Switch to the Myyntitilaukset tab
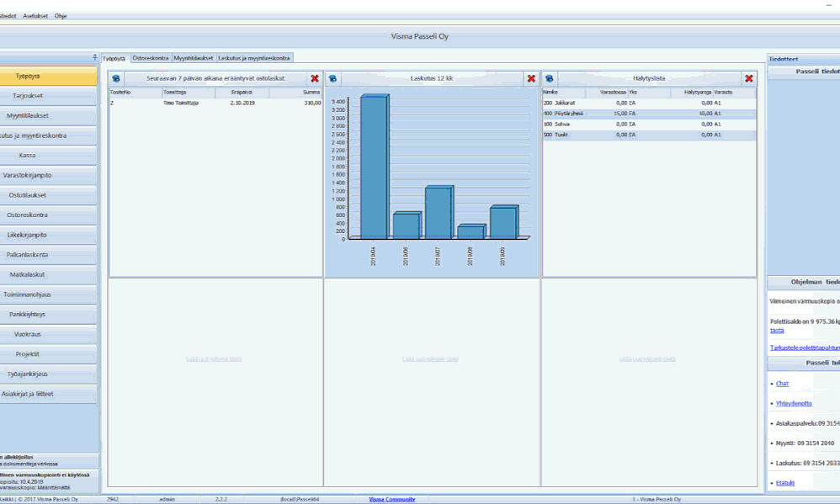Screen dimensions: 840x504 point(194,58)
